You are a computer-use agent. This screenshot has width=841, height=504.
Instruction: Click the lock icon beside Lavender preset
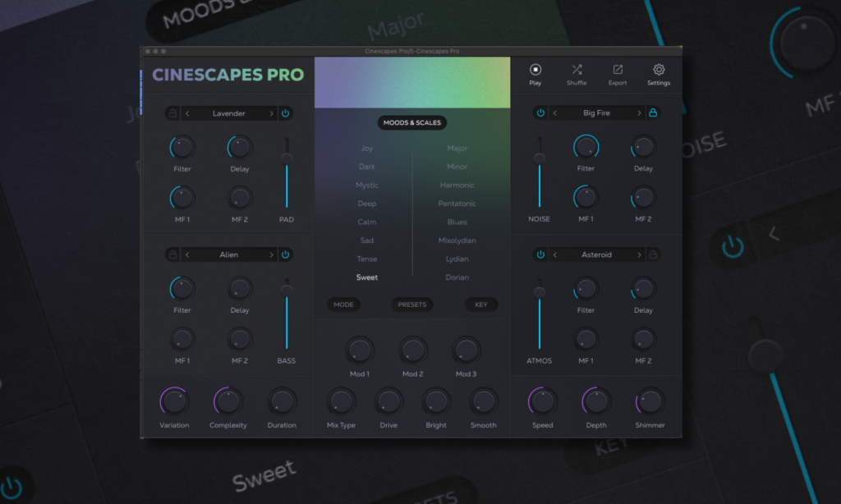point(172,113)
